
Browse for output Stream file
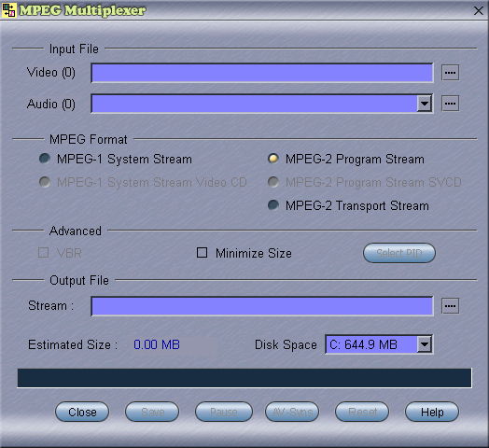click(x=450, y=306)
